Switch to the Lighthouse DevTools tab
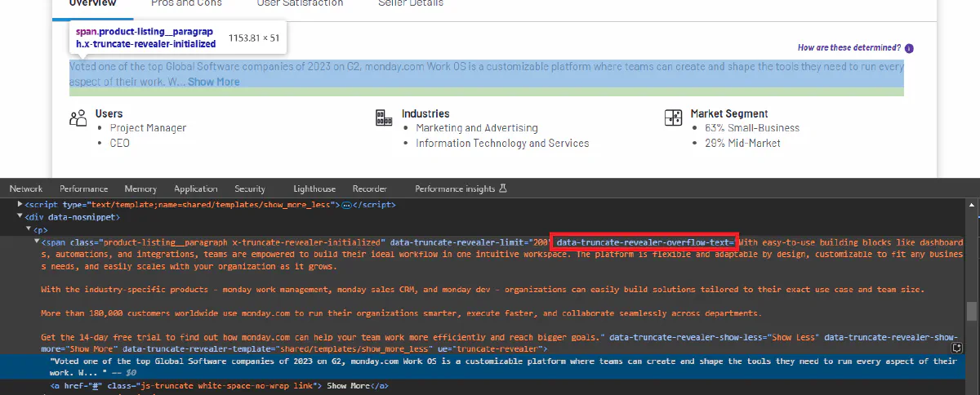The width and height of the screenshot is (980, 395). 314,189
